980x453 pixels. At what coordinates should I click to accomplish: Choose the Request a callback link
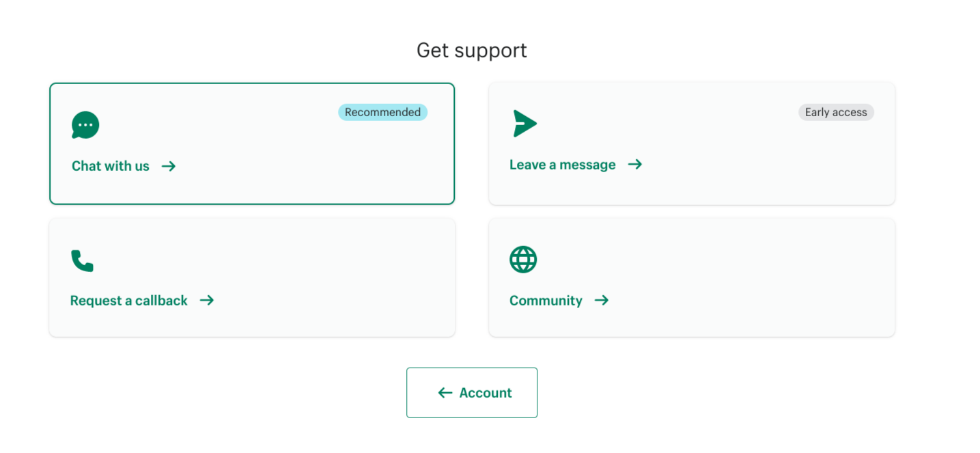tap(129, 301)
